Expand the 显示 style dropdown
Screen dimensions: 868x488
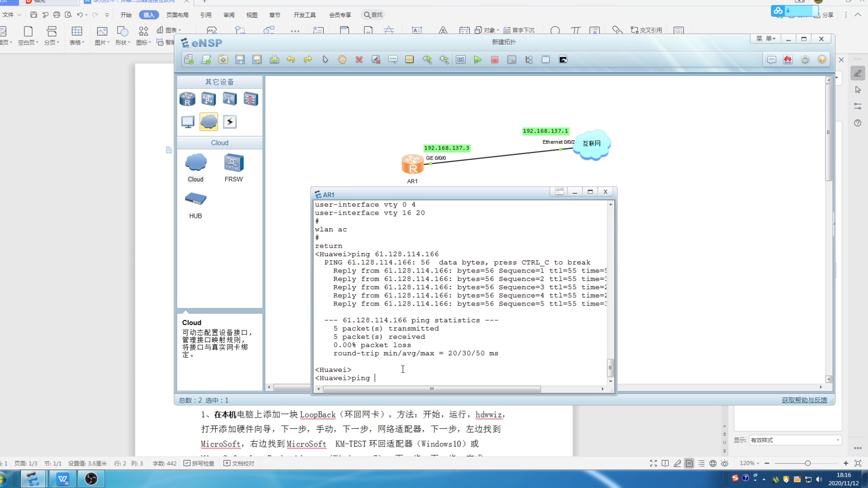(x=837, y=440)
